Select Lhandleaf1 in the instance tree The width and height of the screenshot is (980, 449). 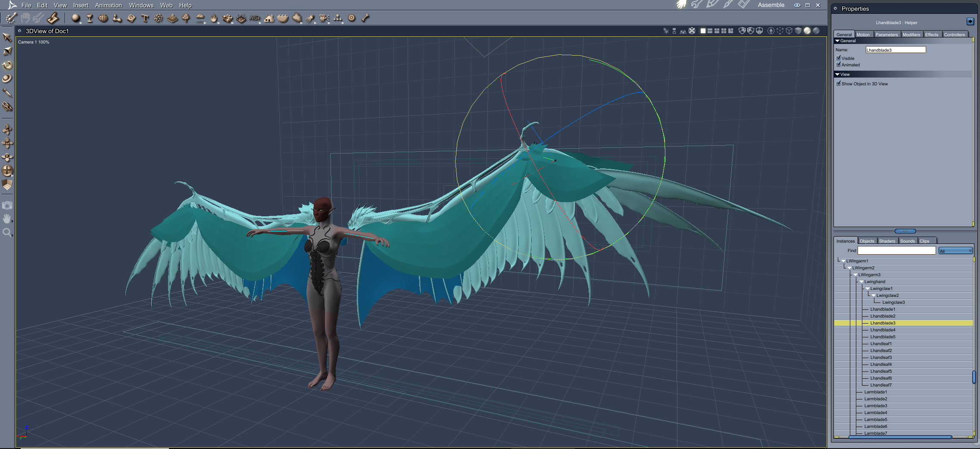click(881, 344)
